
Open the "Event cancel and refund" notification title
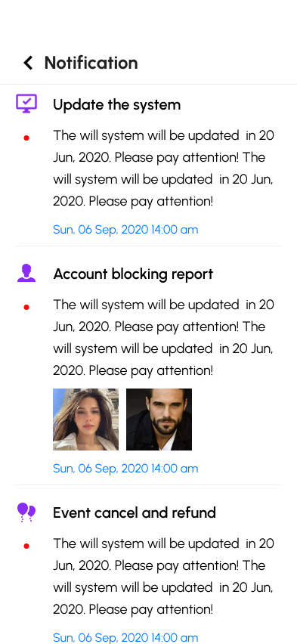[x=135, y=512]
